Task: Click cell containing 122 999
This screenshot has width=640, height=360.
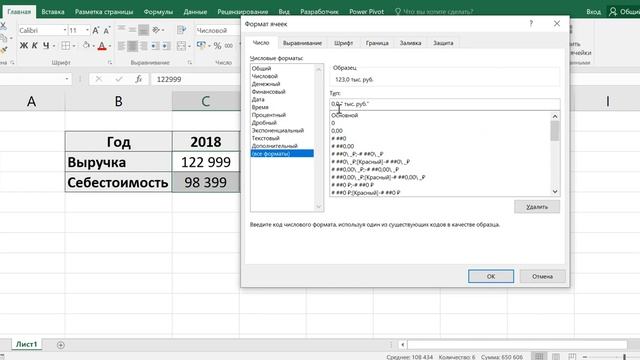Action: [206, 162]
